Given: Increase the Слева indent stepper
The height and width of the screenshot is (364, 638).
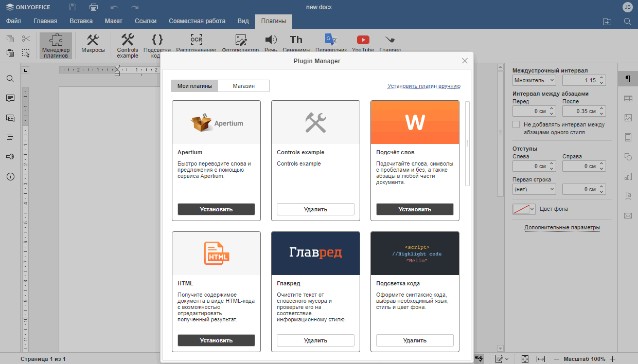Looking at the screenshot, I should (552, 163).
